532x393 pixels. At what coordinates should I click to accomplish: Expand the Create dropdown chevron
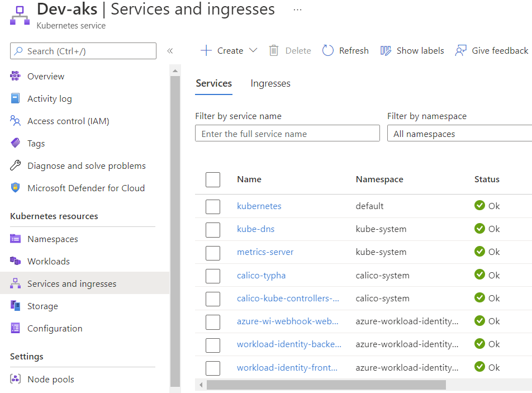pyautogui.click(x=253, y=50)
